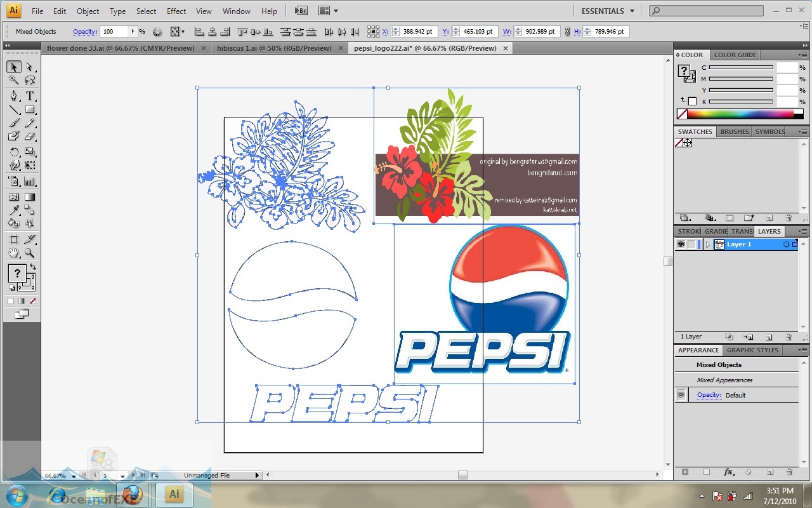Image resolution: width=812 pixels, height=508 pixels.
Task: Click Layer 1 target circle indicator
Action: tap(787, 244)
